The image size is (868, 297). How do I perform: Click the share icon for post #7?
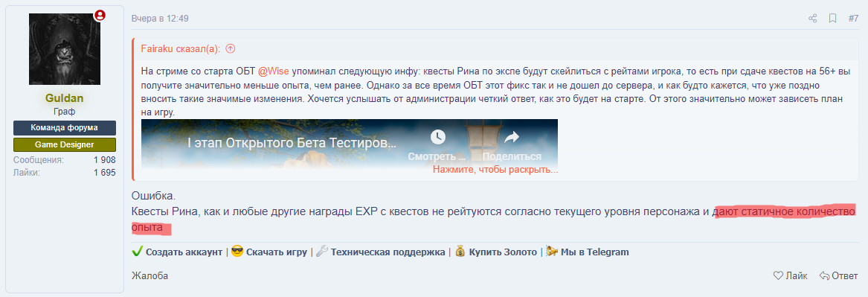813,19
